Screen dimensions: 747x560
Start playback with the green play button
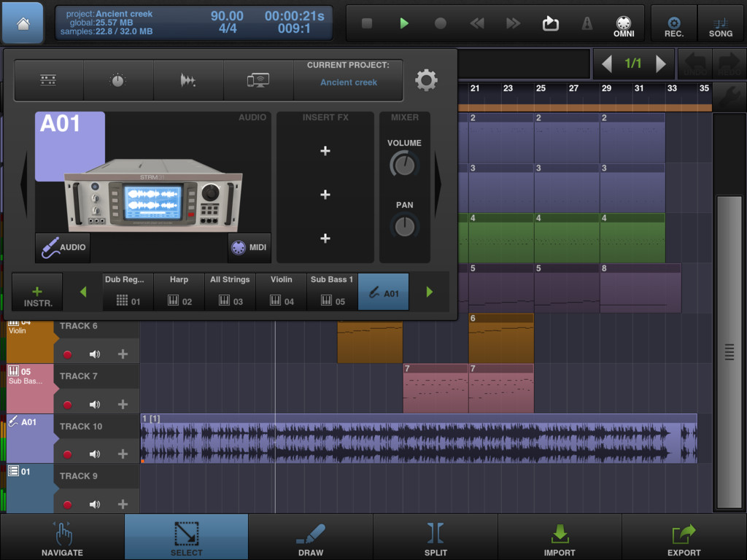404,23
